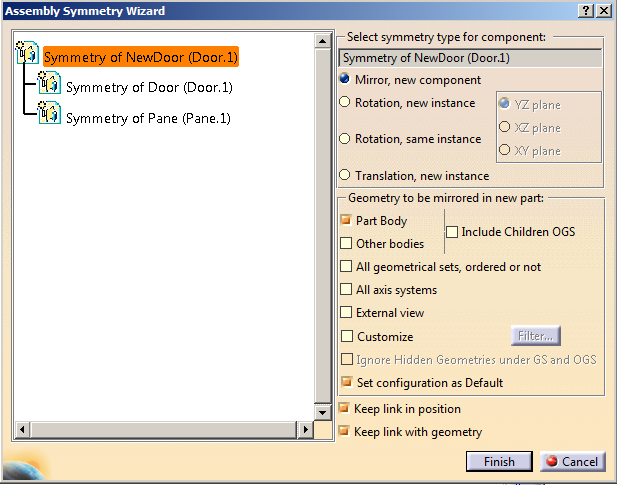Toggle Keep link with geometry

345,432
